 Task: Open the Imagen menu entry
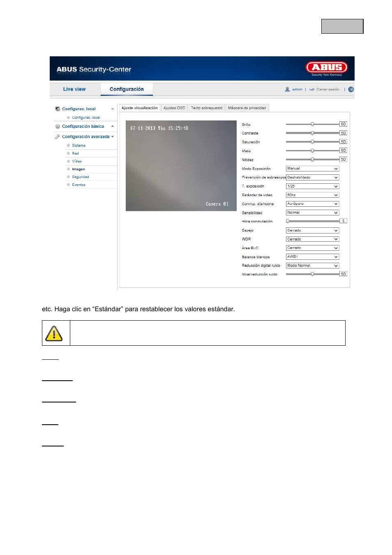(78, 169)
